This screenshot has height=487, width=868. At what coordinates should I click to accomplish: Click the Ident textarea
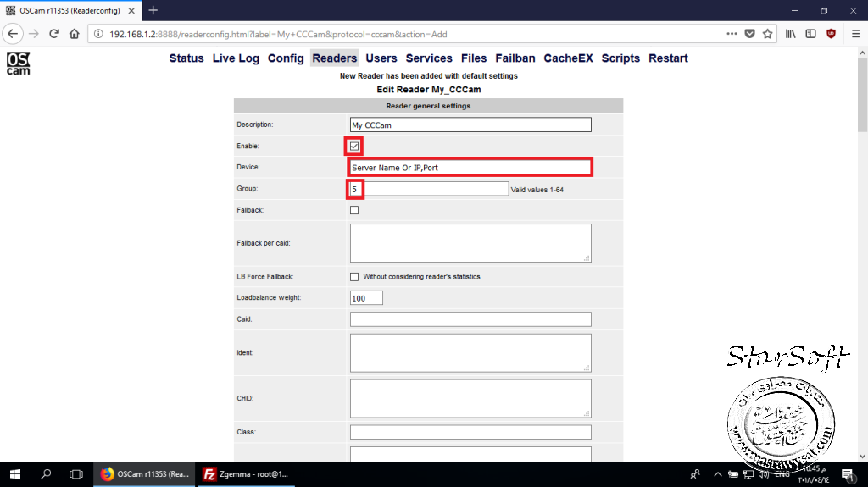click(x=470, y=353)
